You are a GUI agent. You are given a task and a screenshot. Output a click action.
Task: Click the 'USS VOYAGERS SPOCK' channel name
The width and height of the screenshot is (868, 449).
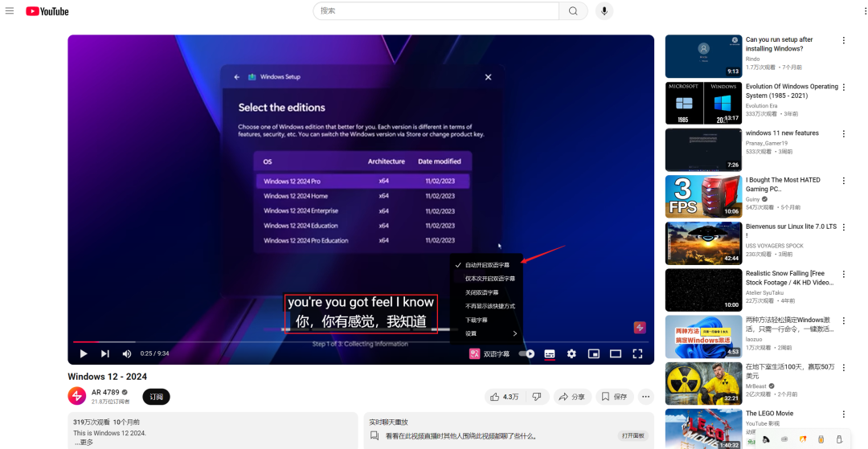coord(775,246)
